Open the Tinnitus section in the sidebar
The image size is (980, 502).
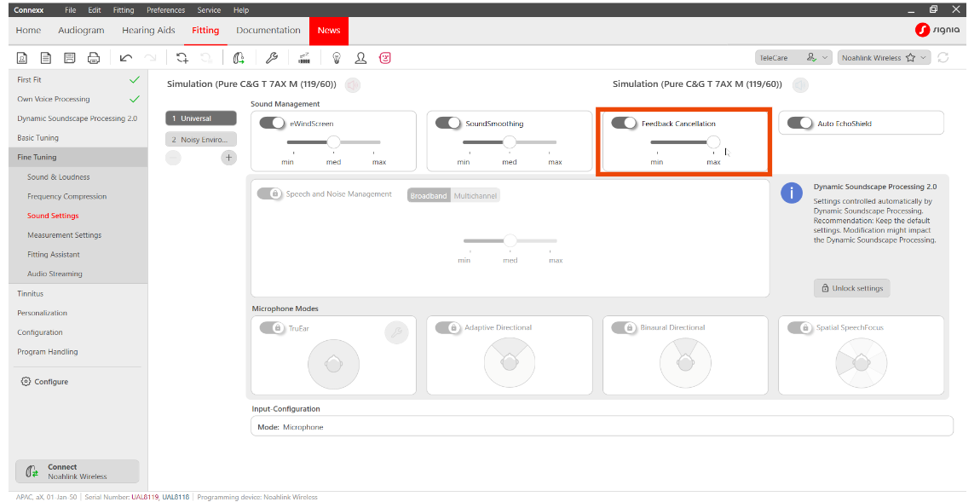point(31,293)
